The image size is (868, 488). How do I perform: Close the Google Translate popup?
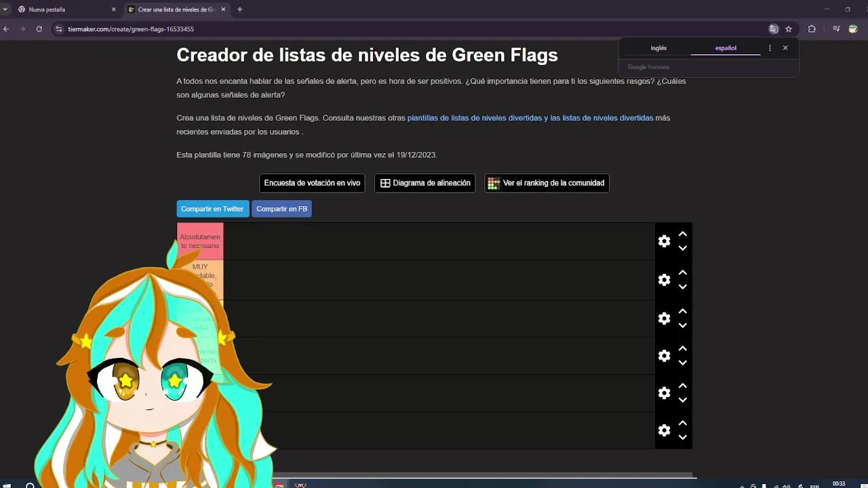[x=785, y=48]
